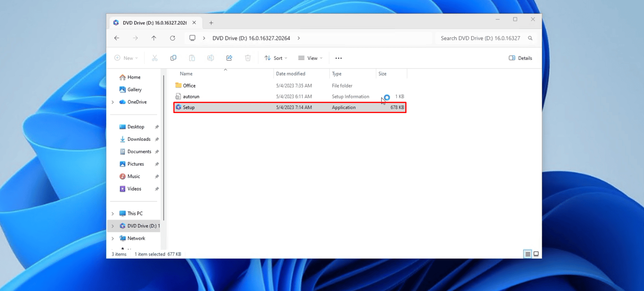Unpin Music from Quick access
This screenshot has height=291, width=644.
(157, 177)
